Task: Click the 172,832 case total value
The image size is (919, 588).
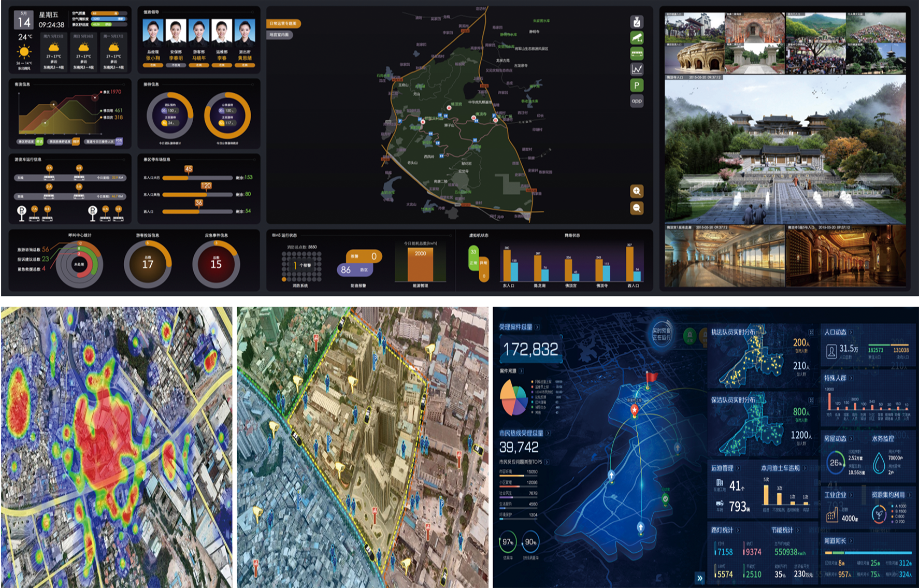Action: coord(530,349)
